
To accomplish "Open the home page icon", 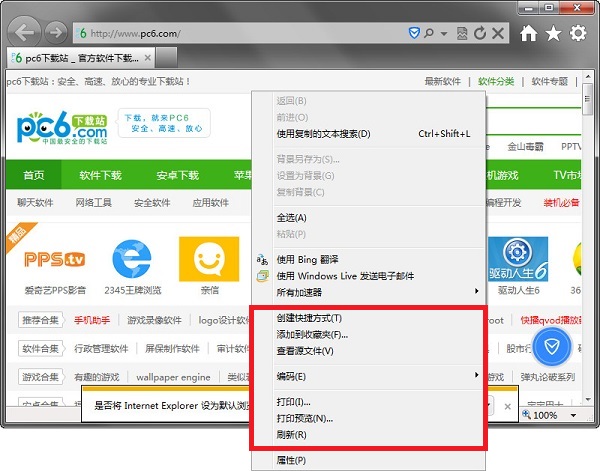I will point(528,33).
